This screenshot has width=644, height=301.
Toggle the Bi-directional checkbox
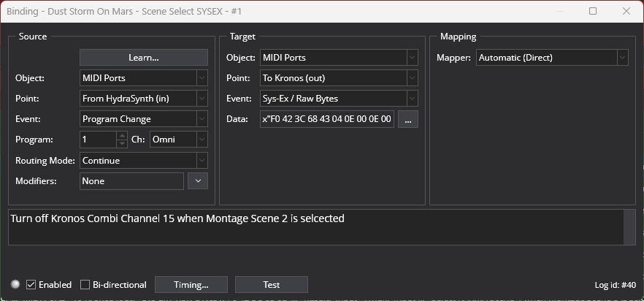coord(113,284)
